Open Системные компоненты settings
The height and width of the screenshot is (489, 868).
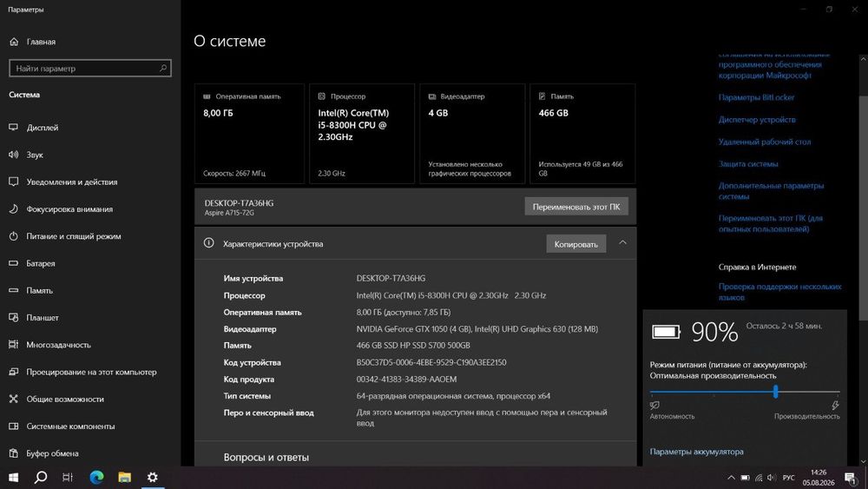pyautogui.click(x=71, y=426)
